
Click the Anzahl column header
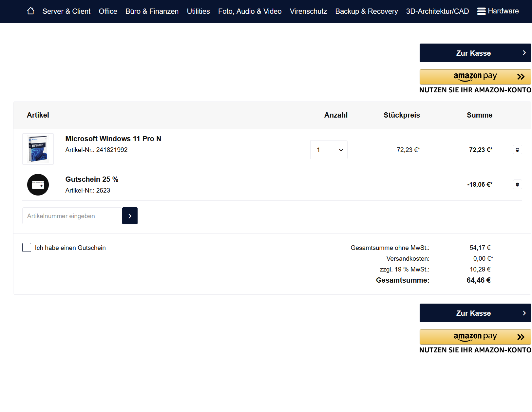pos(336,115)
